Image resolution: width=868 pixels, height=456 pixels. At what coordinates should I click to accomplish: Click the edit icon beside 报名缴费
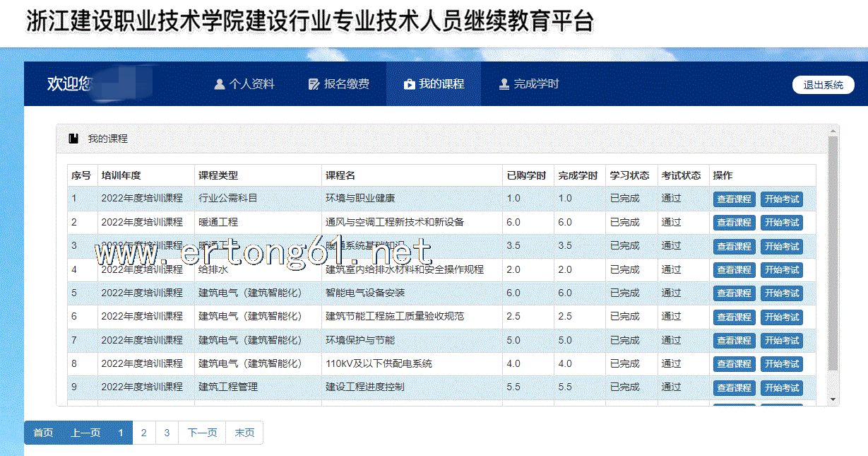[314, 84]
